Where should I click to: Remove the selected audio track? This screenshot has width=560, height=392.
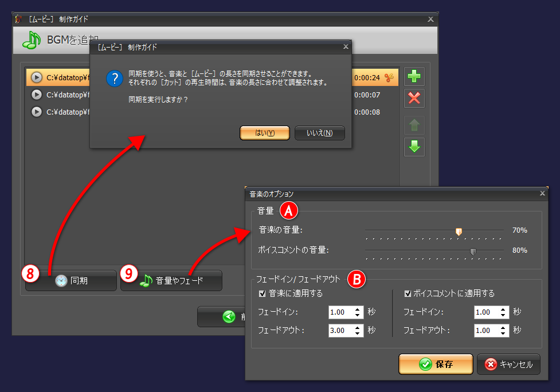[x=414, y=98]
